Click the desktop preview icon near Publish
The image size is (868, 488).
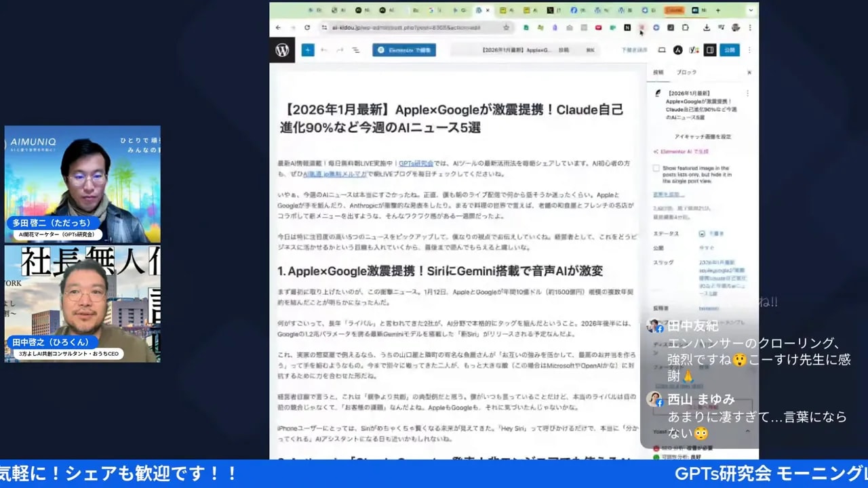coord(662,50)
